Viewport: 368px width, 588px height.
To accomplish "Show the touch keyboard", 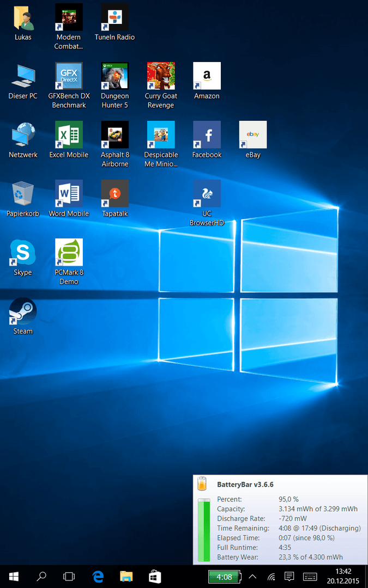I will [310, 577].
